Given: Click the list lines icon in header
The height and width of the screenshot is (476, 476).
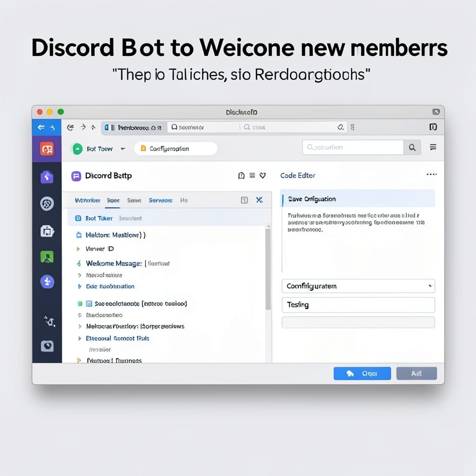Looking at the screenshot, I should point(252,175).
